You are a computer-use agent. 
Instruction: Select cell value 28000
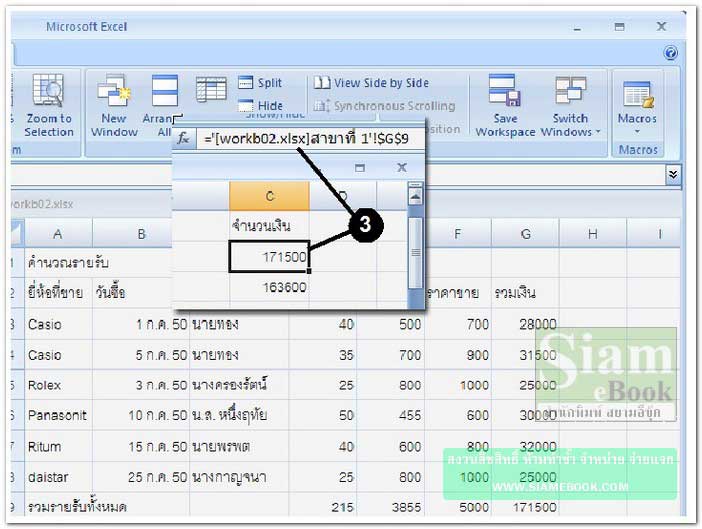525,324
